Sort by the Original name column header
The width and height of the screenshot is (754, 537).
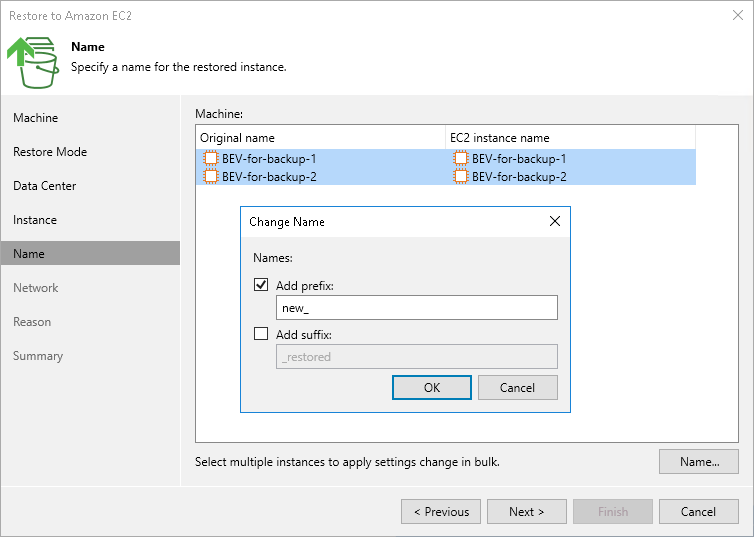[320, 138]
